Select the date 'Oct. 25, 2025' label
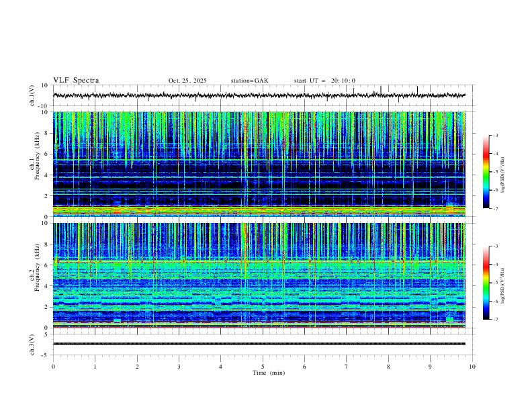532x411 pixels. coord(187,81)
